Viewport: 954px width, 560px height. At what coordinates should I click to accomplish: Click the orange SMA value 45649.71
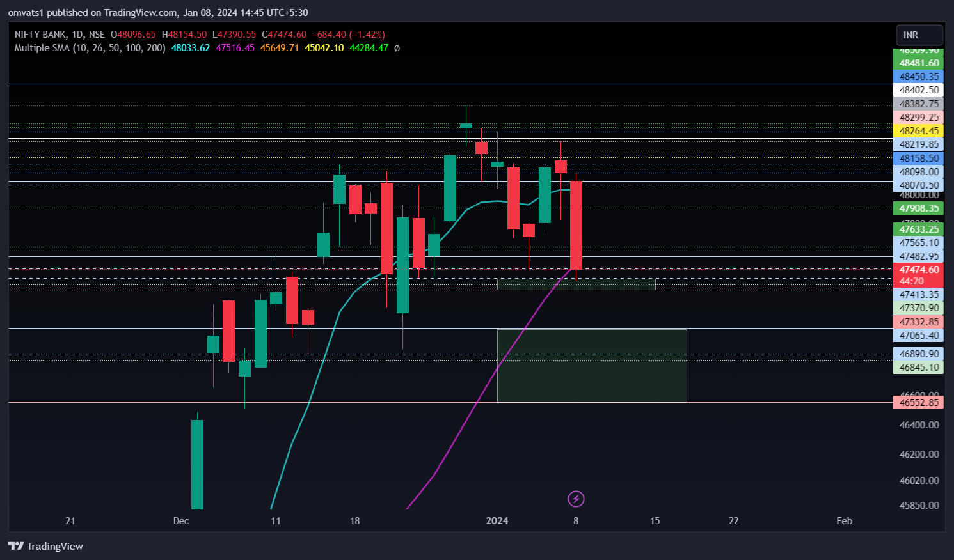coord(280,48)
